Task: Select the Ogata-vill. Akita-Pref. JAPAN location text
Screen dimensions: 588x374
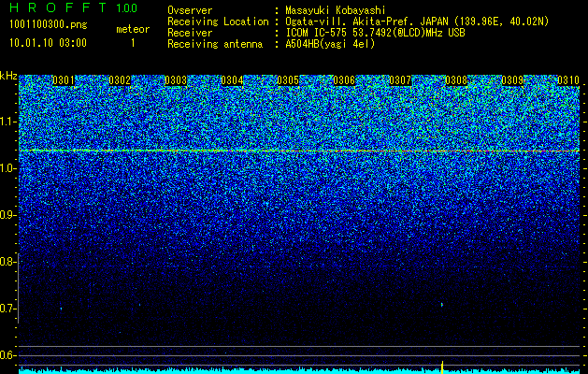Action: tap(417, 22)
